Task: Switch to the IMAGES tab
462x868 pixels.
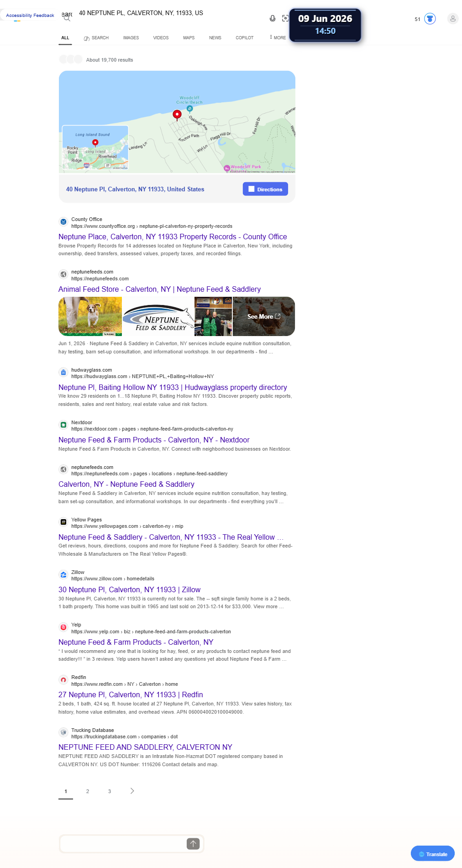Action: click(x=131, y=38)
